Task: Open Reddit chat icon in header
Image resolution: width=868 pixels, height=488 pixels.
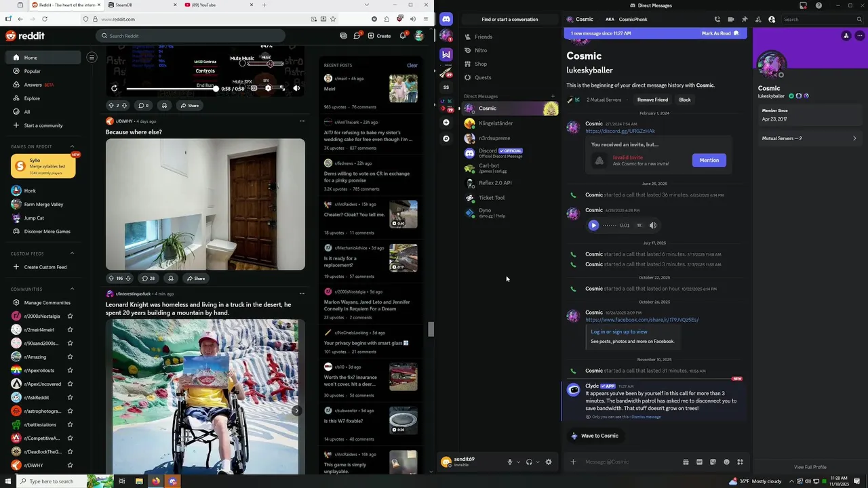Action: point(357,36)
